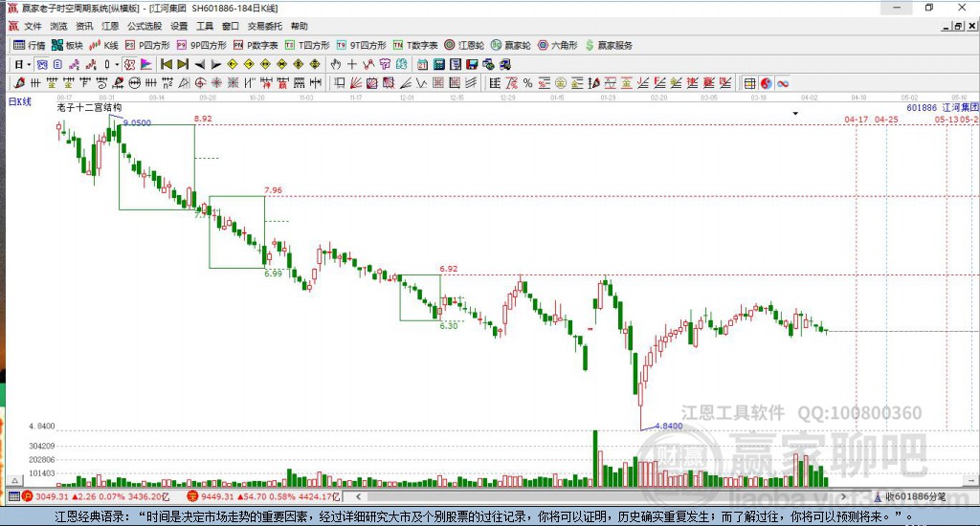The width and height of the screenshot is (980, 526).
Task: Jump to last bar icon
Action: coord(183,64)
